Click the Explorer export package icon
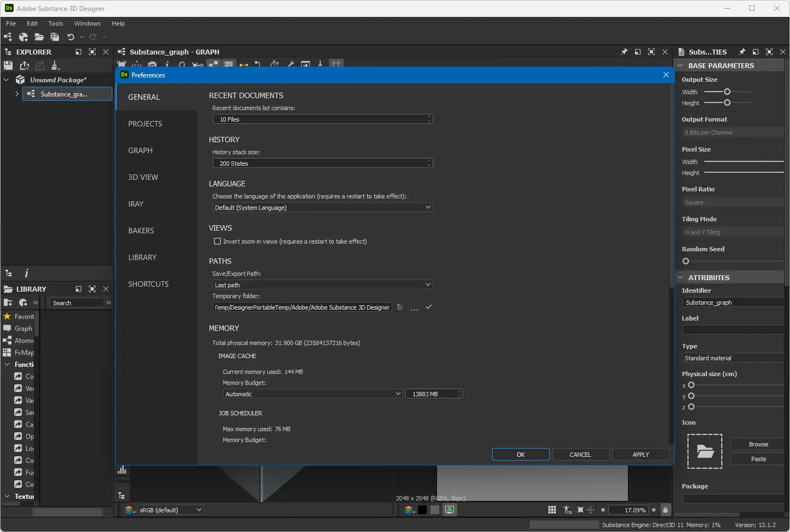This screenshot has width=790, height=532. point(25,65)
